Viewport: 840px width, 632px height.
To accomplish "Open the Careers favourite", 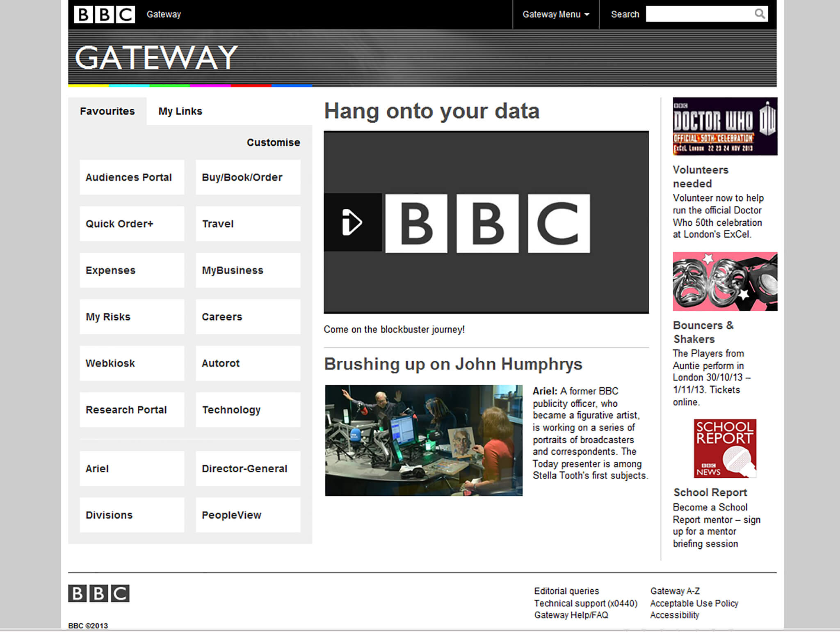I will coord(248,317).
